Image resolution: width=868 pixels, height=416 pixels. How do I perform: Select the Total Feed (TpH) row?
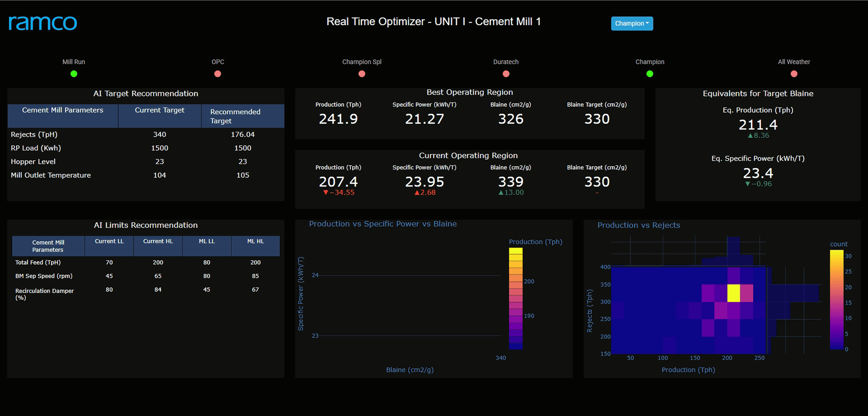146,262
